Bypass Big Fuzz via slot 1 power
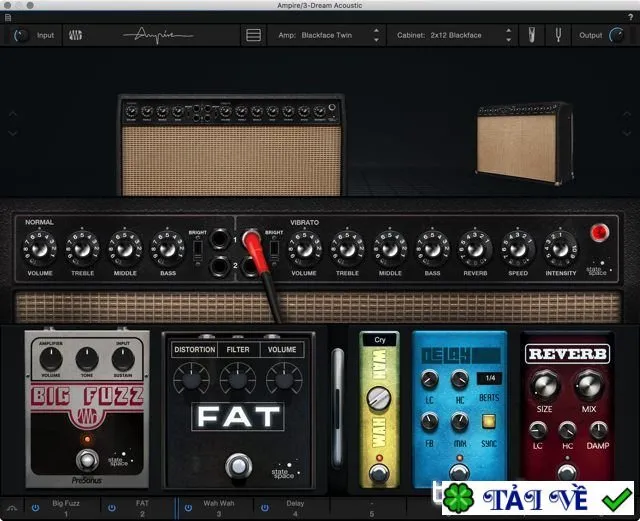This screenshot has height=521, width=640. coord(36,508)
